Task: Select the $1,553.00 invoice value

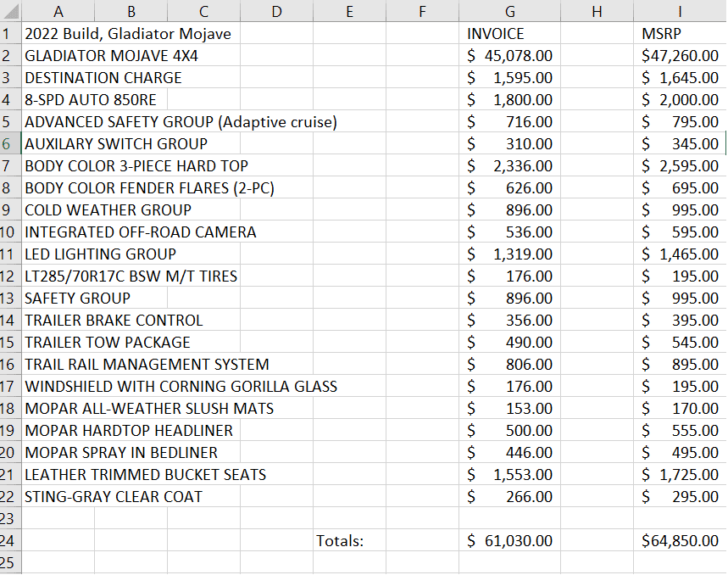Action: [x=510, y=475]
